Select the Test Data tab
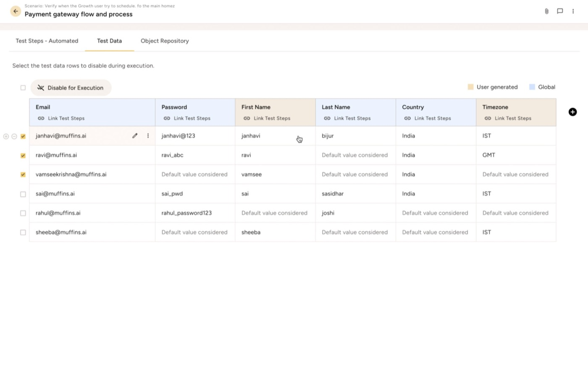 pyautogui.click(x=109, y=41)
